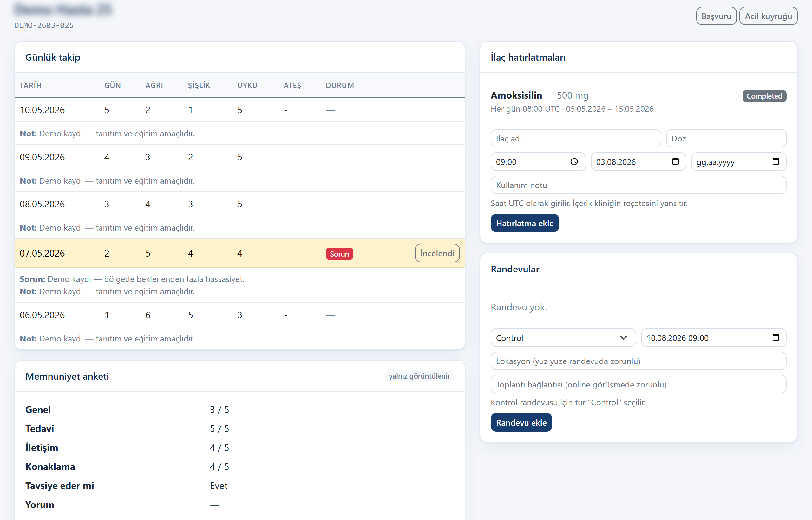This screenshot has width=812, height=520.
Task: Click the 03.08.2026 start date field
Action: 638,162
